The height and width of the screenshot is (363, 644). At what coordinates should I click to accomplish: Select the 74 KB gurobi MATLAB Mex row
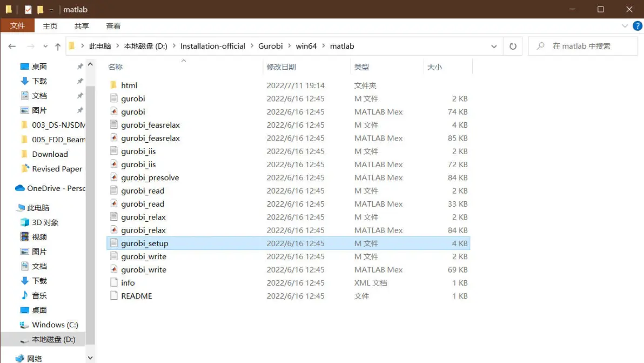tap(288, 111)
